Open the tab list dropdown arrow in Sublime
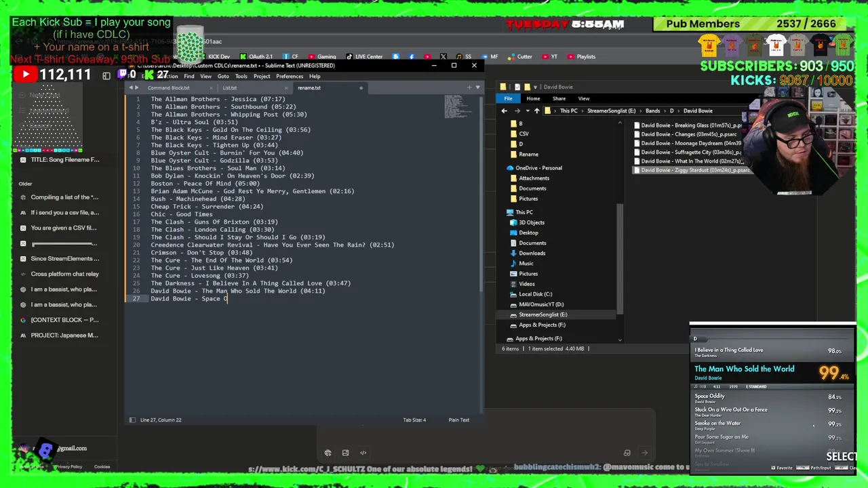 [478, 87]
